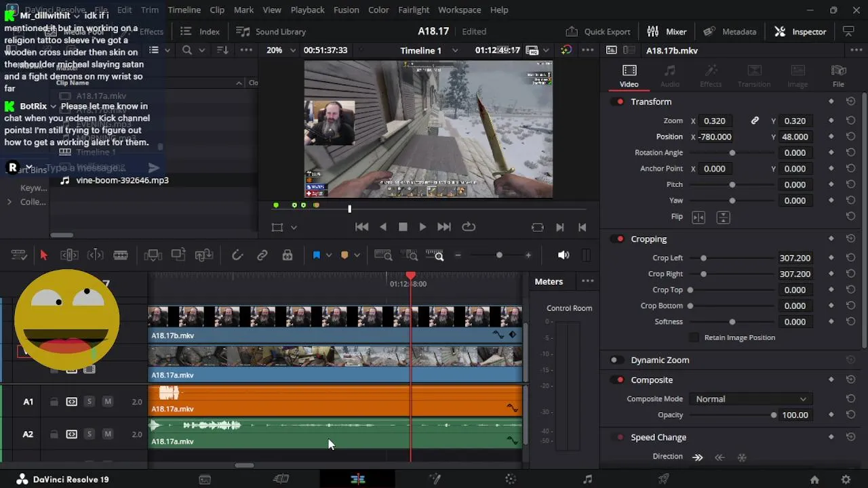Toggle timeline Position Lock
The width and height of the screenshot is (868, 488).
click(x=288, y=256)
